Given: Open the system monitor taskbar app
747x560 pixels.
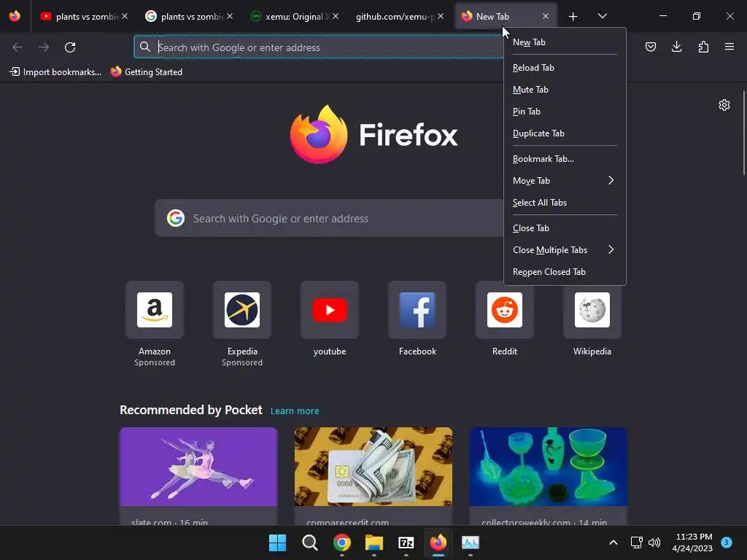Looking at the screenshot, I should 471,542.
